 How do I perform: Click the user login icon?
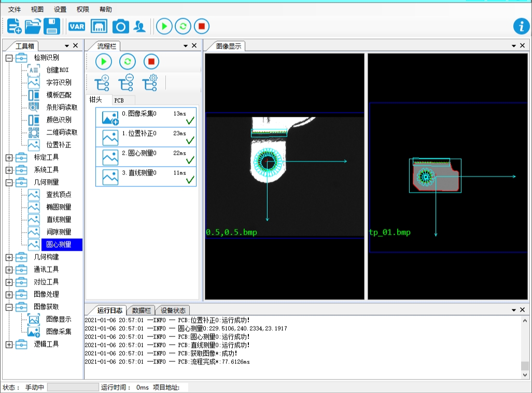tap(139, 26)
